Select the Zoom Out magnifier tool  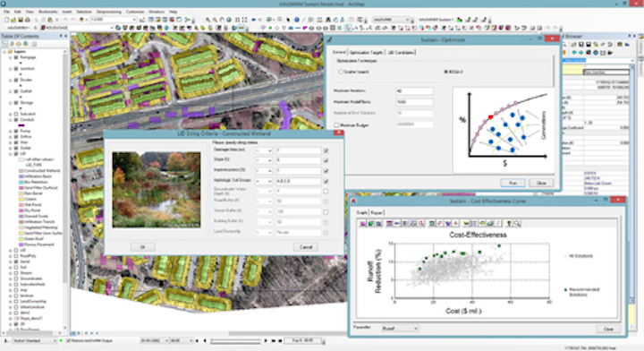point(215,20)
